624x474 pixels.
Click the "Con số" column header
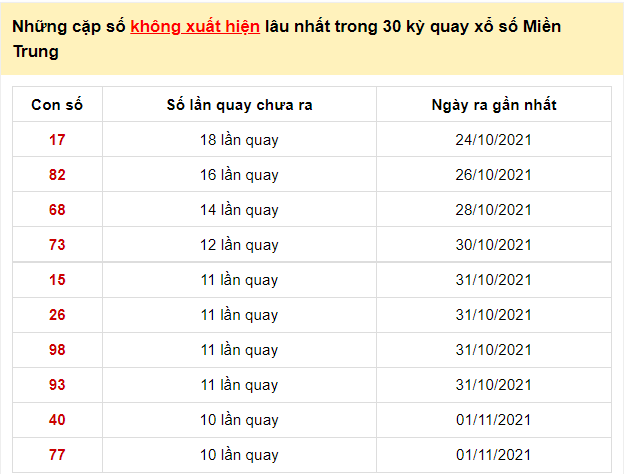[x=57, y=105]
